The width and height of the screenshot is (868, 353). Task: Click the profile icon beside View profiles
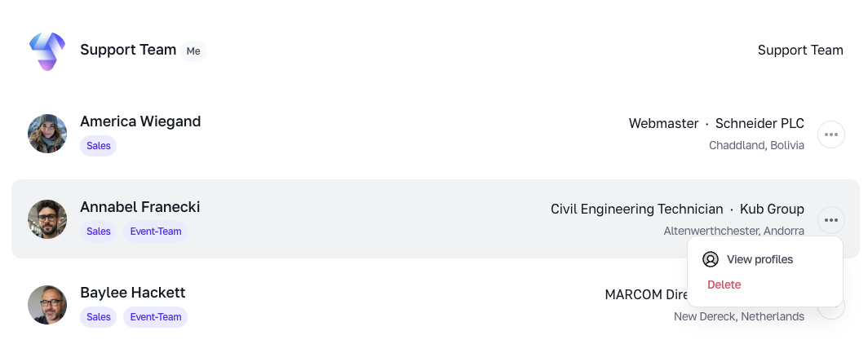[x=711, y=259]
